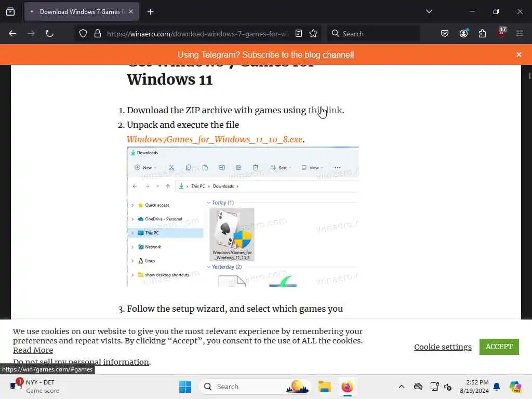
Task: Launch the Copilot preview icon
Action: [515, 387]
